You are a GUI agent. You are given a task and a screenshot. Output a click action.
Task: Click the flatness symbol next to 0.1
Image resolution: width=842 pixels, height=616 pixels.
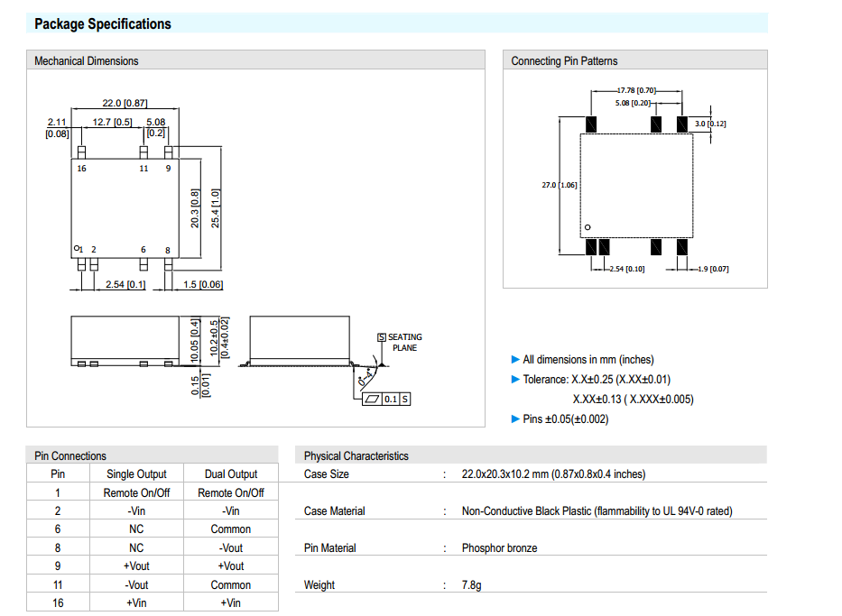pos(371,399)
